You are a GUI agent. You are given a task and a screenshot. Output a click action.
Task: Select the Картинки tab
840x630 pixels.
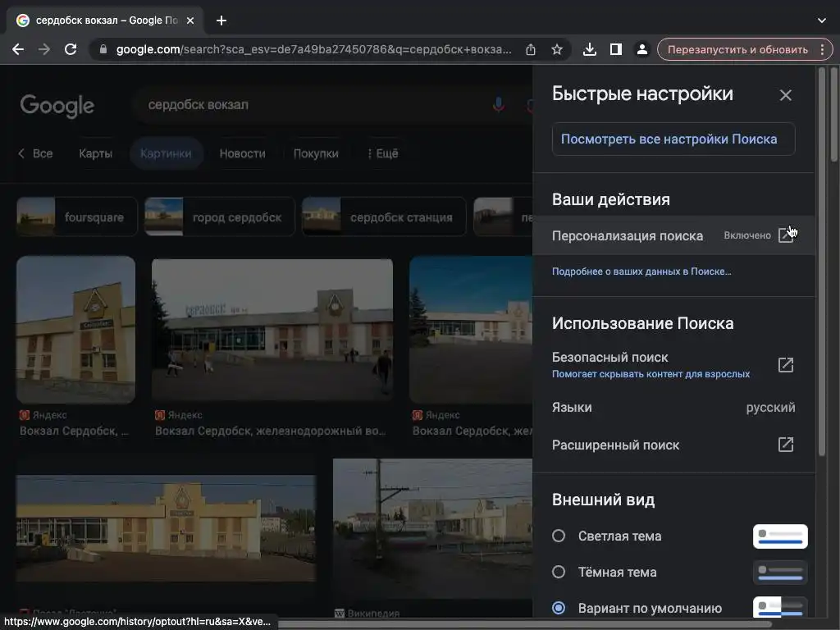(x=166, y=153)
